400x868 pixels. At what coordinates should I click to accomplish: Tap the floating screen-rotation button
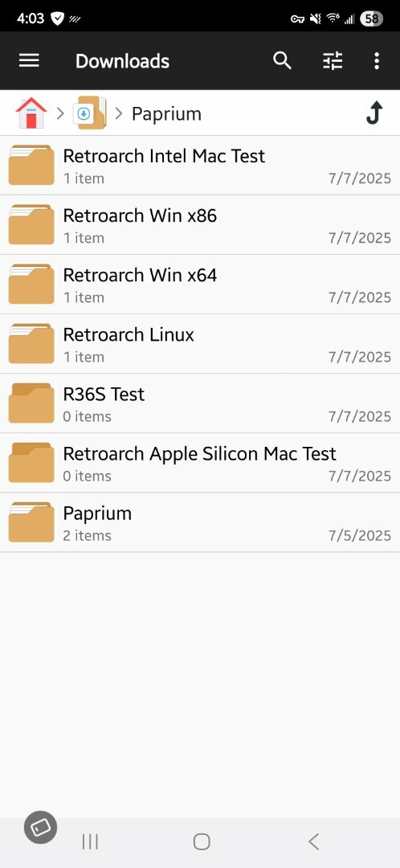40,827
